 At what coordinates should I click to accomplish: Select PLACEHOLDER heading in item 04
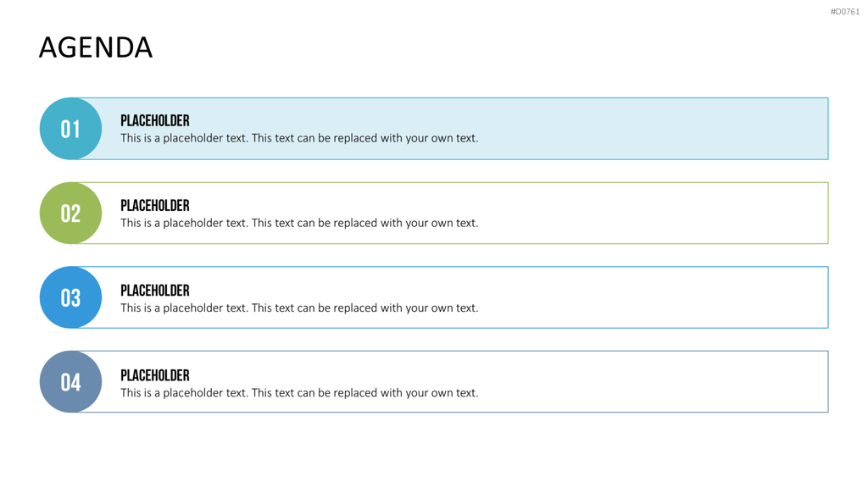tap(155, 375)
